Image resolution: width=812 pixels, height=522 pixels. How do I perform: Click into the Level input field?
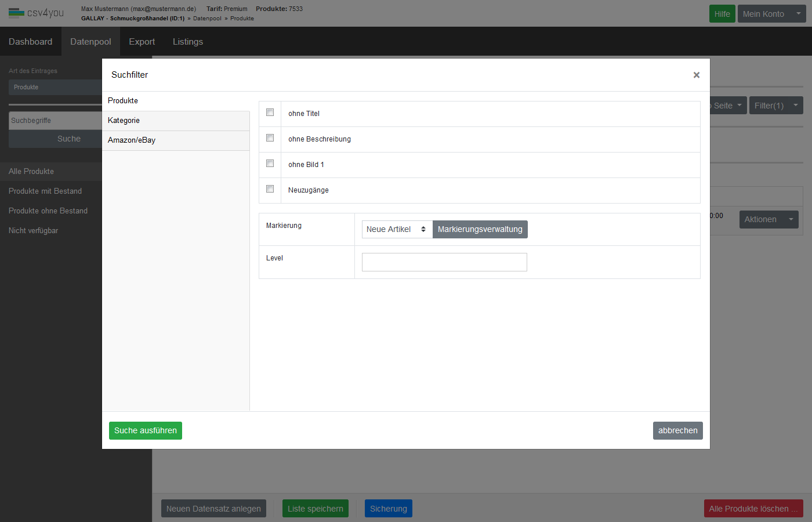click(x=444, y=262)
